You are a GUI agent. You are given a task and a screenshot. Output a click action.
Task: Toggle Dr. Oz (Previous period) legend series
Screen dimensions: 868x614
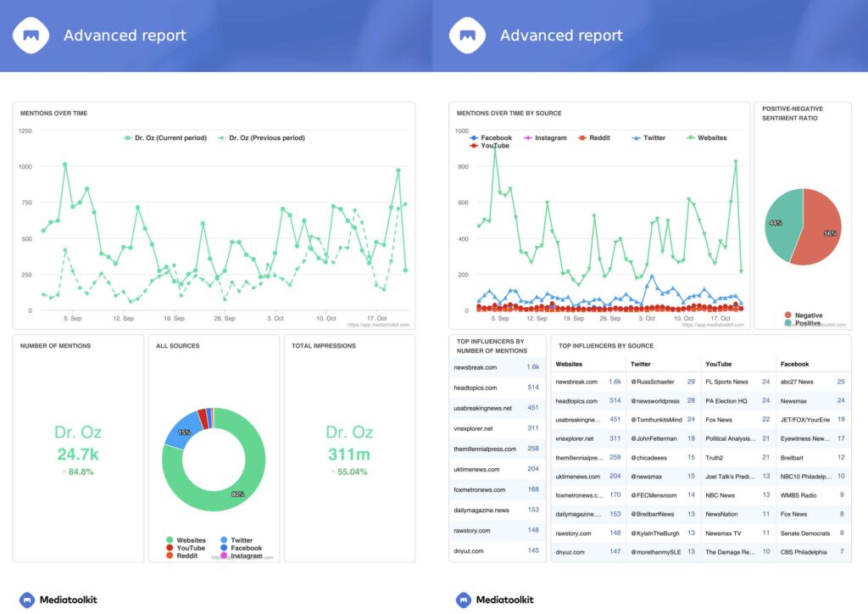point(224,137)
